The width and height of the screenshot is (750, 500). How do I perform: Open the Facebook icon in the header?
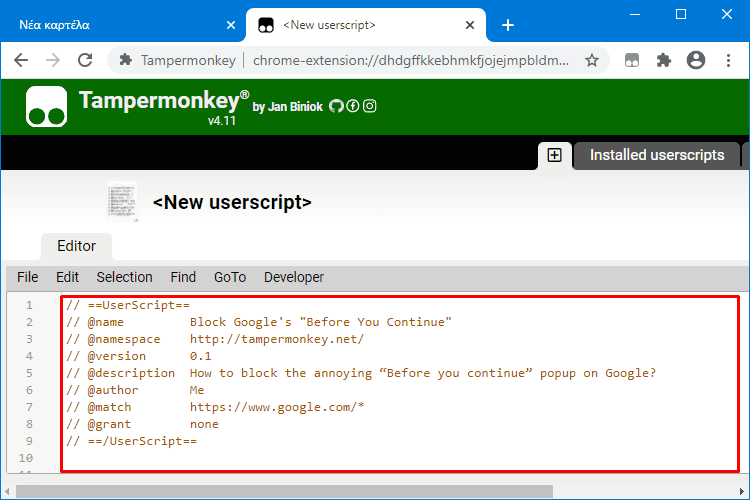(x=353, y=106)
